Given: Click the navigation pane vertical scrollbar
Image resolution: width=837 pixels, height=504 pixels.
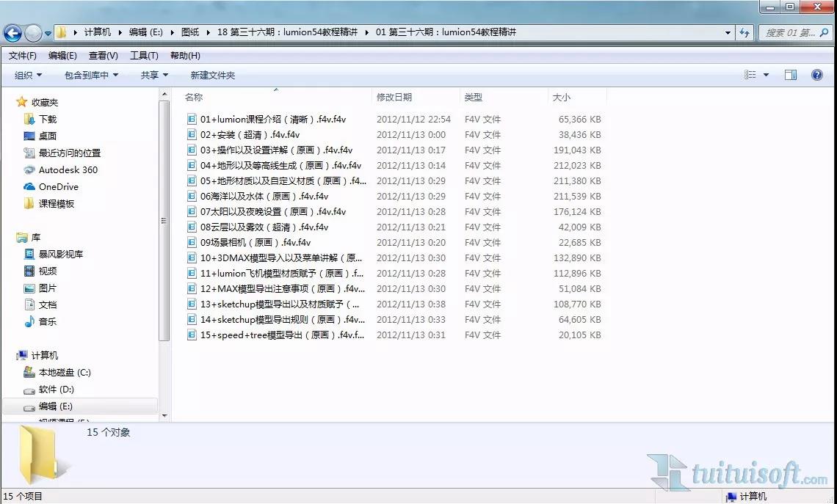Looking at the screenshot, I should [164, 220].
